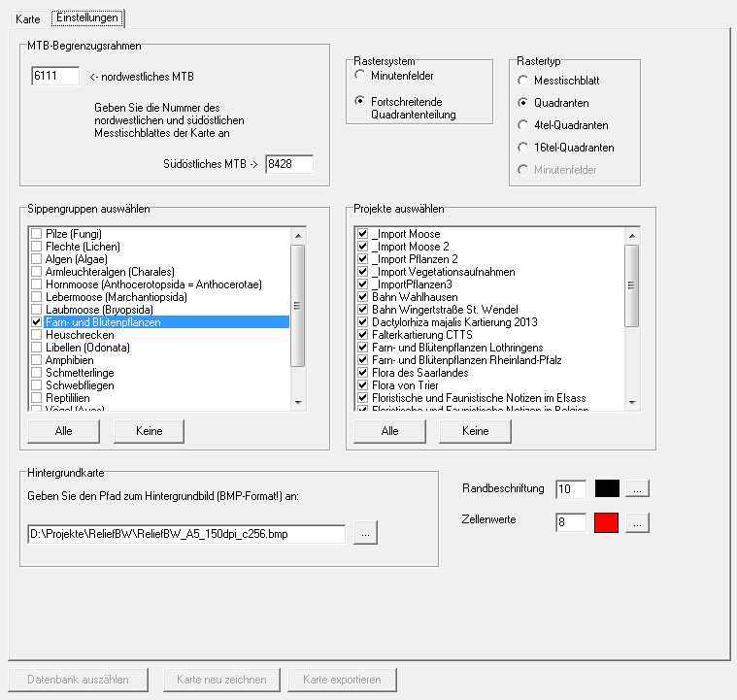Choose 4tel-Quadranten raster type
The image size is (737, 700).
[x=522, y=125]
